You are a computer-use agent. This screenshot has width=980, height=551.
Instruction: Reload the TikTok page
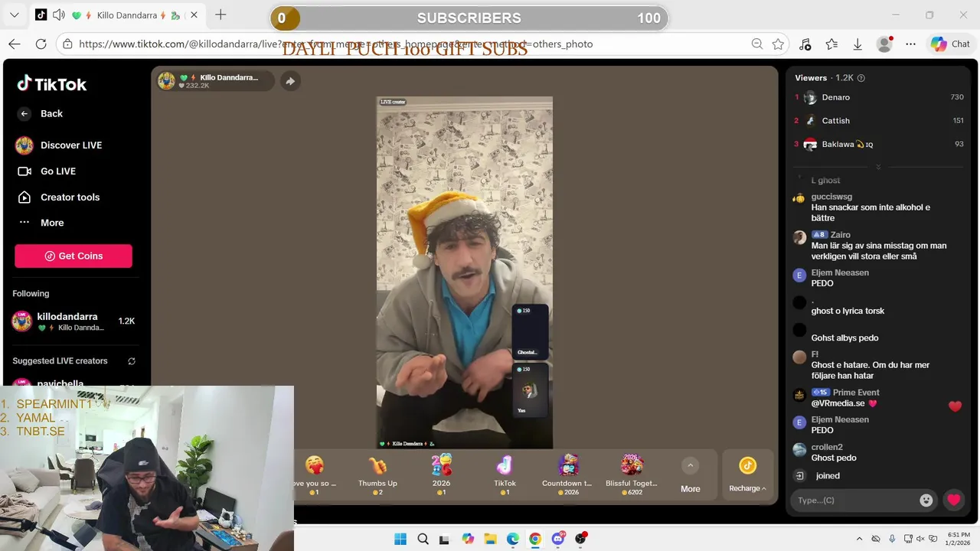(x=41, y=44)
